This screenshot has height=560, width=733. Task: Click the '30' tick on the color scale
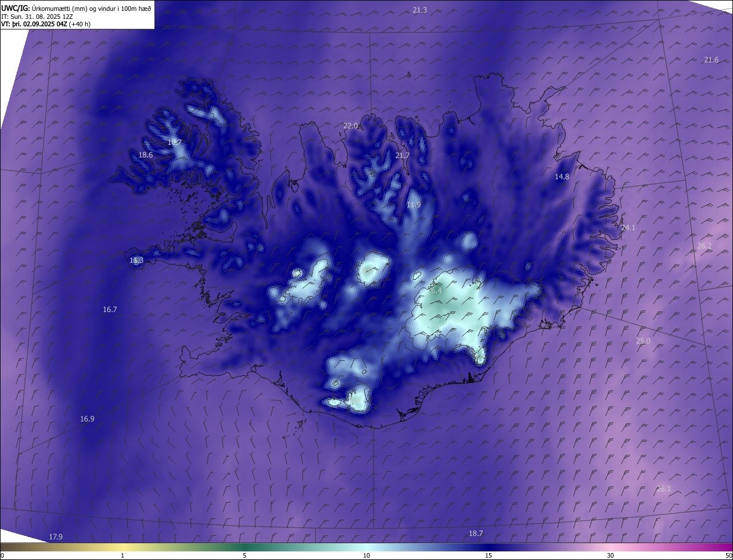coord(610,556)
